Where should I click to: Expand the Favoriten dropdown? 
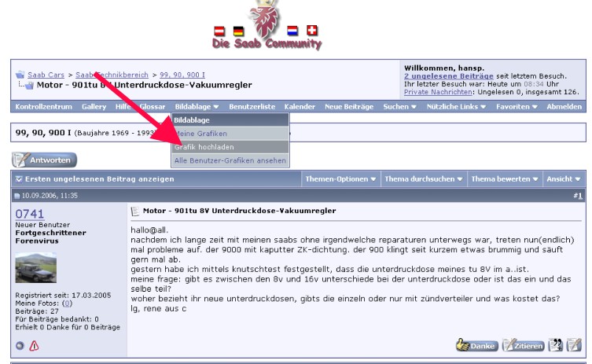pos(517,107)
